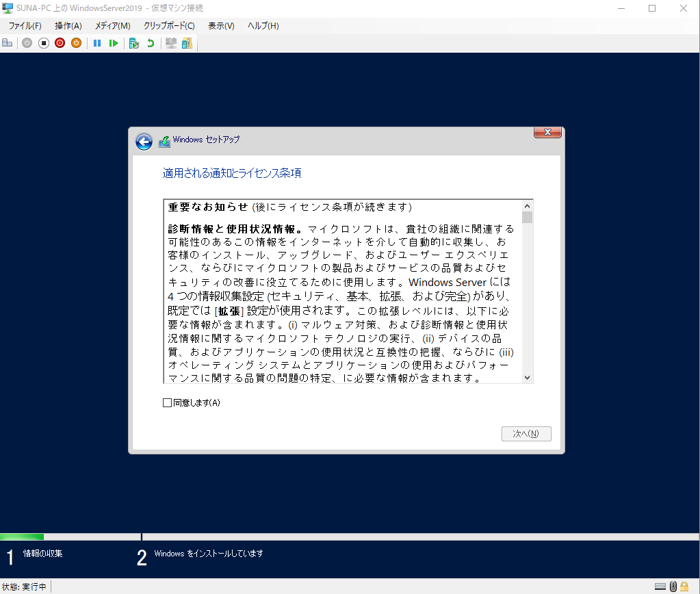
Task: Resume the VM using the green play icon
Action: click(x=114, y=43)
